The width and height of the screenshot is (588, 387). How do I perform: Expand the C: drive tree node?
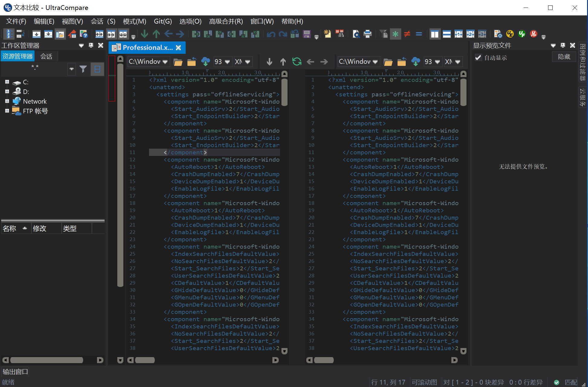[x=7, y=82]
